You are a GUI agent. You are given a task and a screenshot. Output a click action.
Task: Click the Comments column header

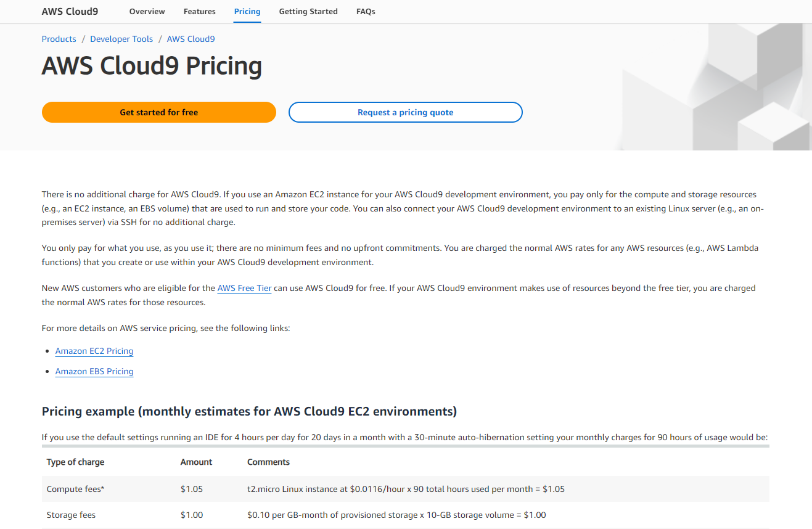pyautogui.click(x=268, y=462)
